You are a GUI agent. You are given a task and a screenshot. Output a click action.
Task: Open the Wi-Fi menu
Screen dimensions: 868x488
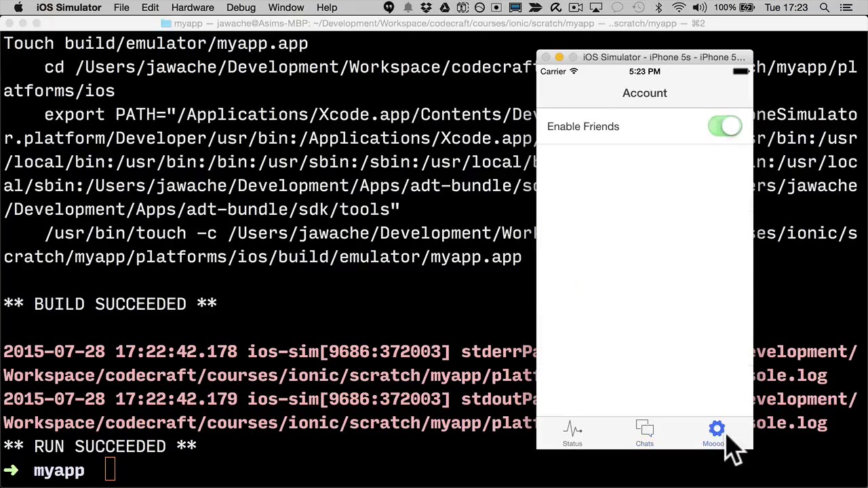coord(679,7)
